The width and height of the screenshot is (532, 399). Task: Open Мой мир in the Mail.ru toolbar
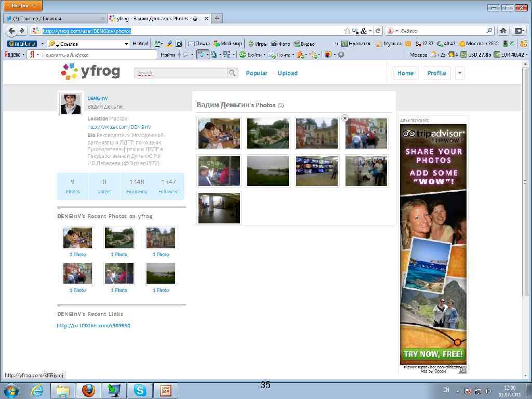[228, 44]
